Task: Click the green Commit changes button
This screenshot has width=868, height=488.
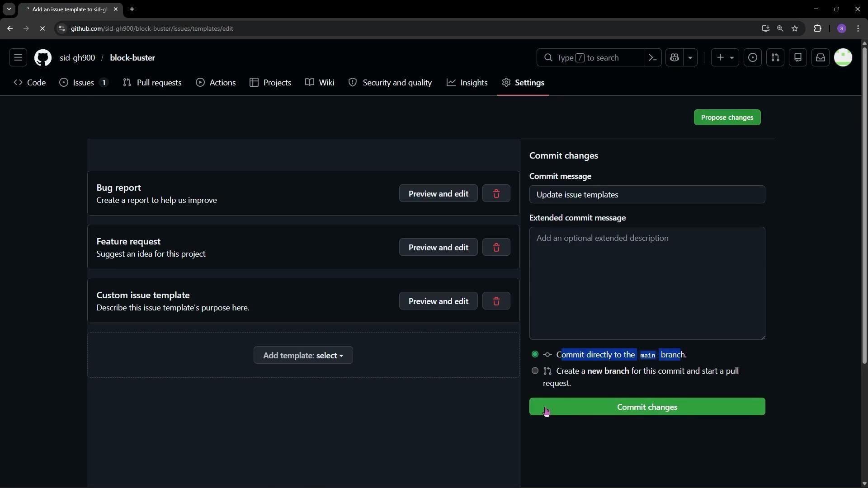Action: click(647, 407)
